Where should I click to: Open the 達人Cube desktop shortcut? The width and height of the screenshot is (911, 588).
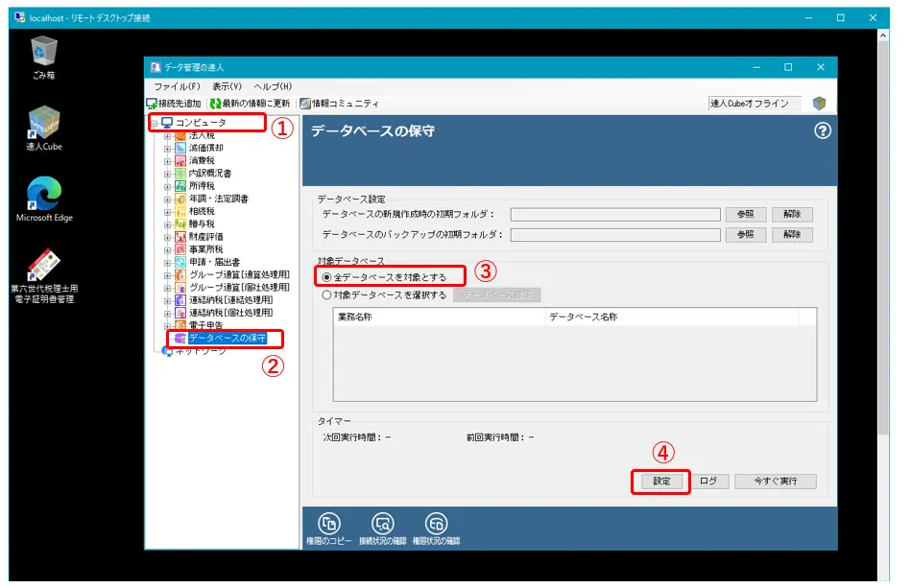44,125
